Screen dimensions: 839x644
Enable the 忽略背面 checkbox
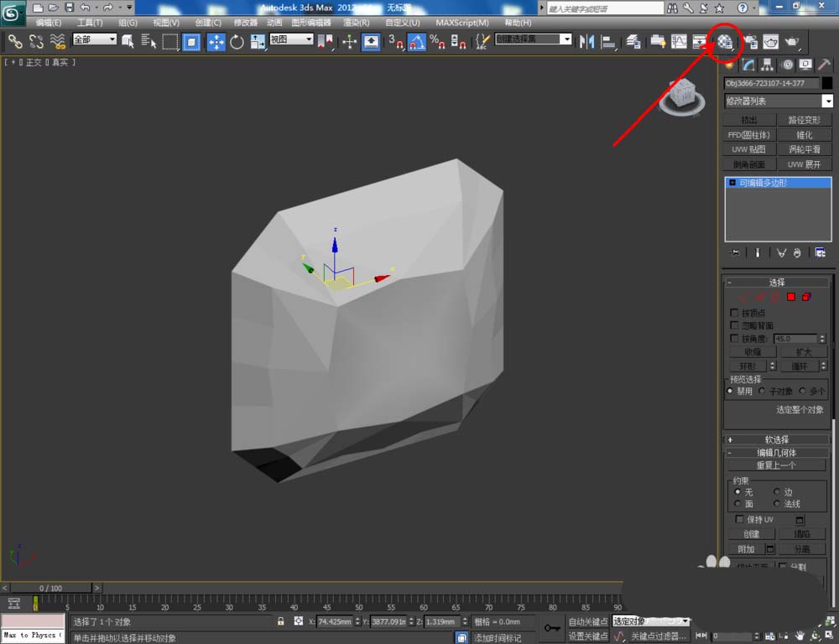(735, 325)
